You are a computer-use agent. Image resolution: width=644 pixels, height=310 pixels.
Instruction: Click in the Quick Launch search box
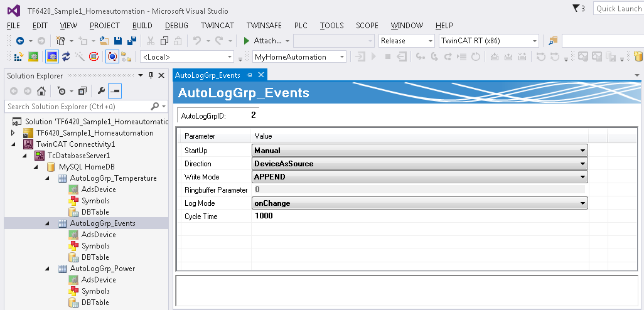618,9
